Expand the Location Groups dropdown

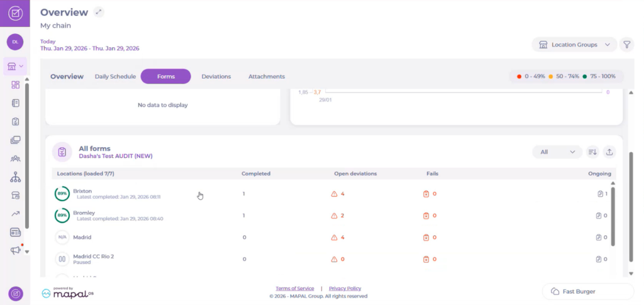coord(574,45)
